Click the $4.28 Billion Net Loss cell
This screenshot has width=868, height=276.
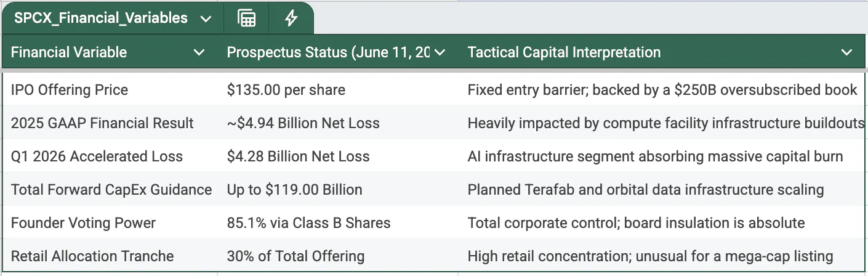pyautogui.click(x=337, y=156)
